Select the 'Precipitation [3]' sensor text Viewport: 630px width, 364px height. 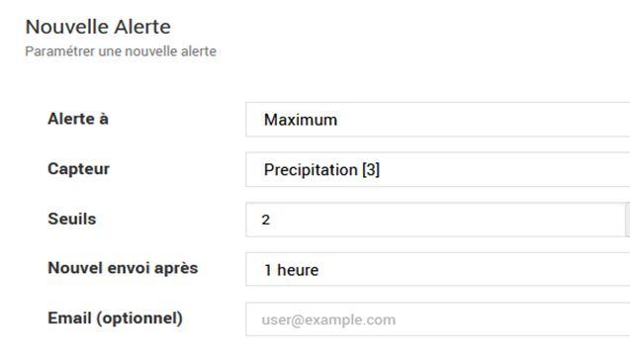pyautogui.click(x=321, y=169)
